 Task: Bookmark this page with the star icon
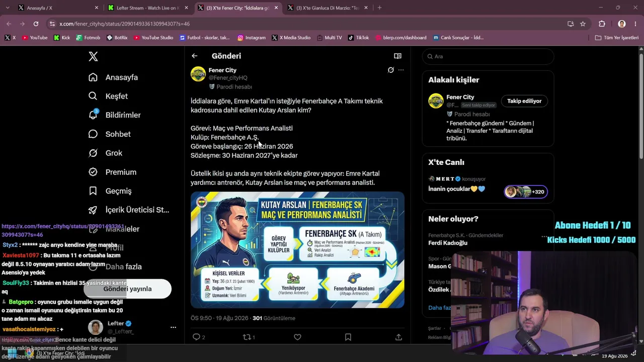pyautogui.click(x=583, y=24)
